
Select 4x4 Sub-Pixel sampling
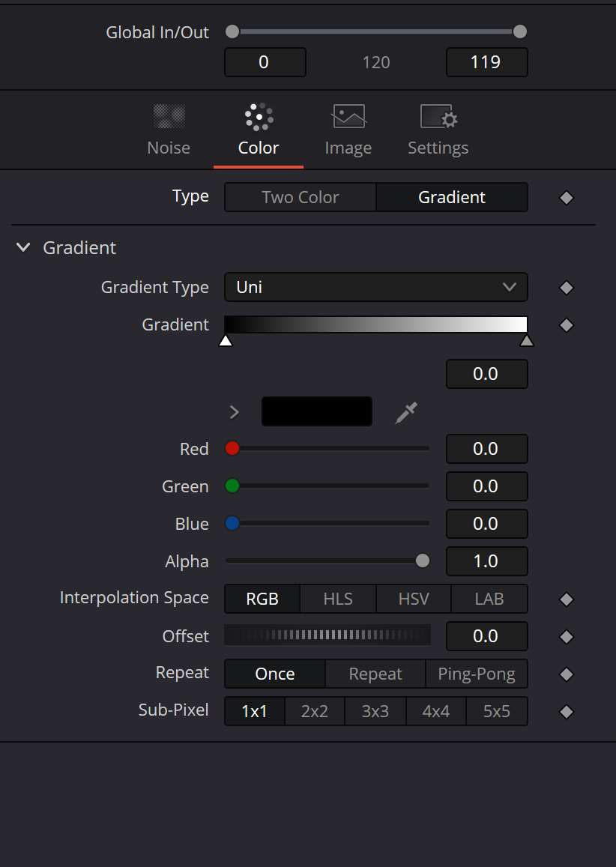[x=435, y=711]
